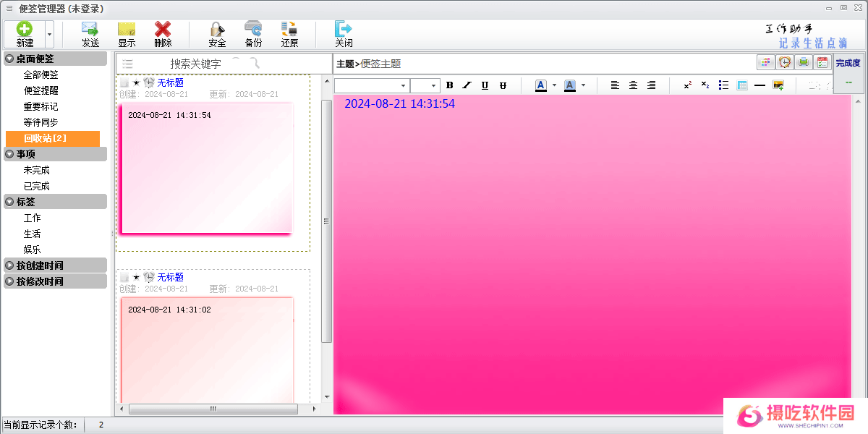This screenshot has height=434, width=868.
Task: Select 回收站[2] in the sidebar
Action: [53, 138]
